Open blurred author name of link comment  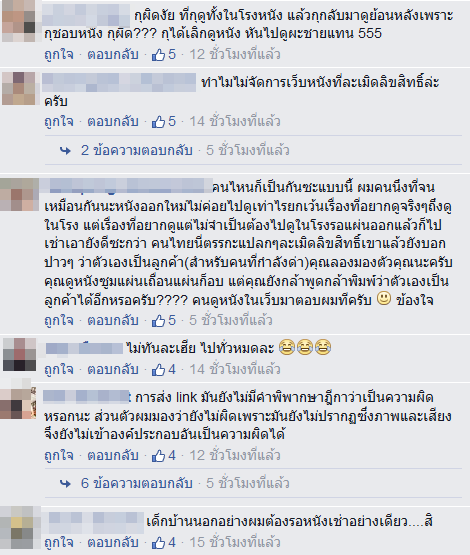pyautogui.click(x=87, y=397)
